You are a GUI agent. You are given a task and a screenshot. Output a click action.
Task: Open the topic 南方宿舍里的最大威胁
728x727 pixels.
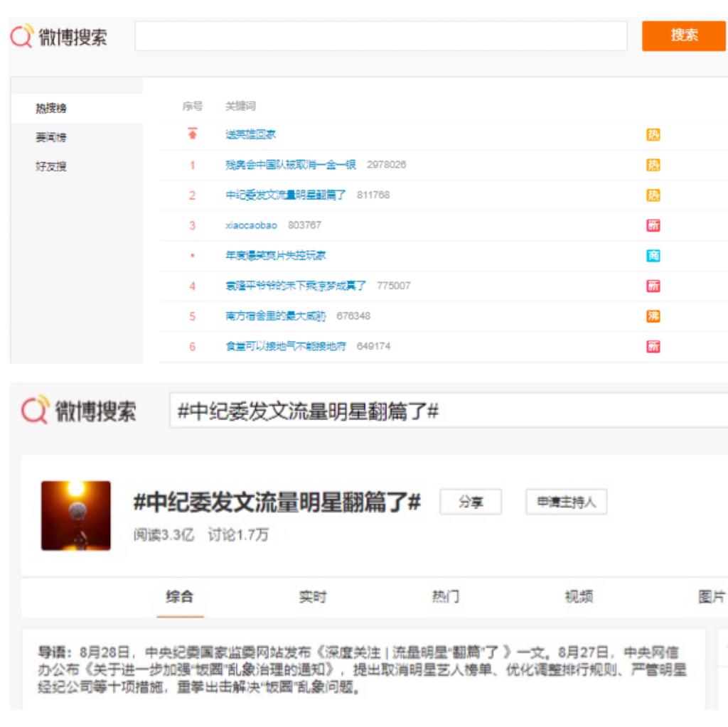[x=275, y=316]
